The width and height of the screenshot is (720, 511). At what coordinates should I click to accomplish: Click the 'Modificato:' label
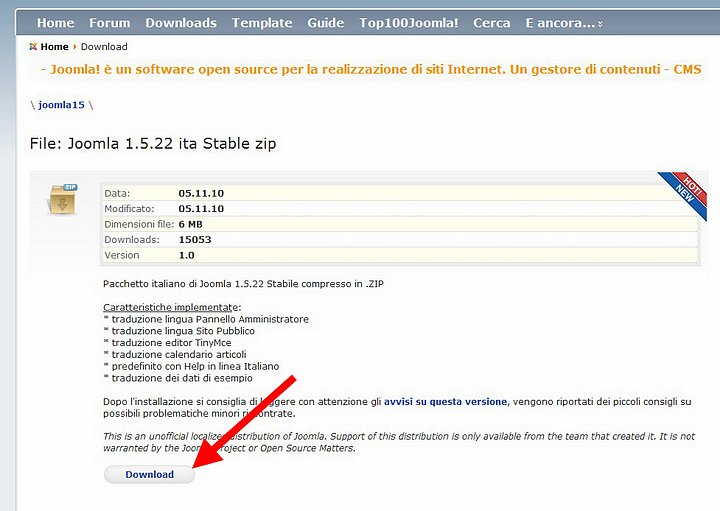coord(129,209)
